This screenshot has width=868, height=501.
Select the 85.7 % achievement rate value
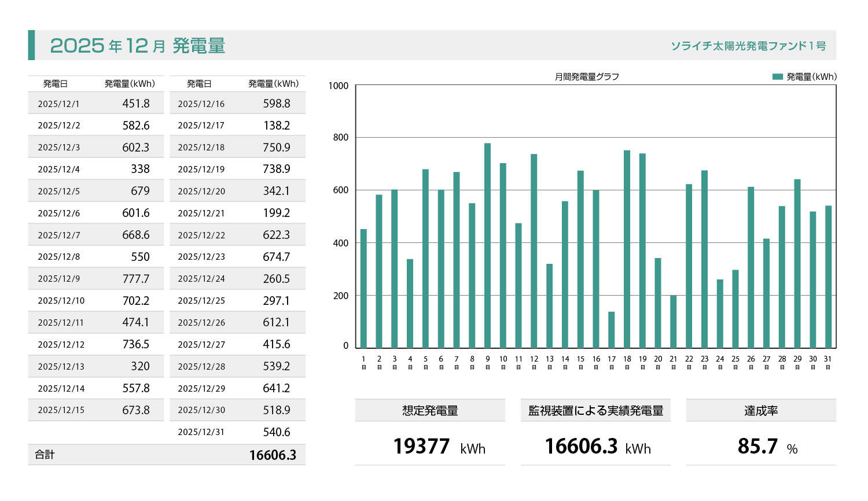(767, 447)
